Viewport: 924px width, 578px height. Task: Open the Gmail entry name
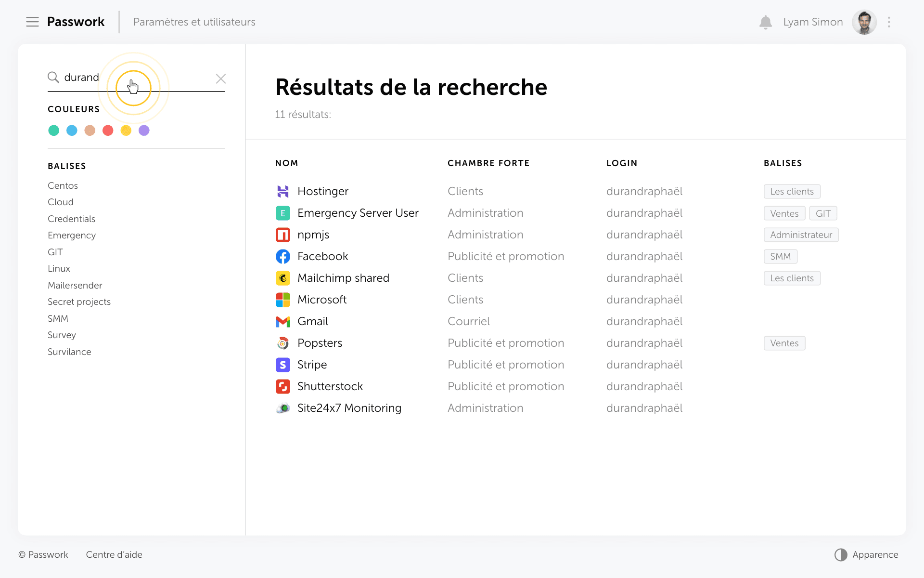pyautogui.click(x=313, y=321)
